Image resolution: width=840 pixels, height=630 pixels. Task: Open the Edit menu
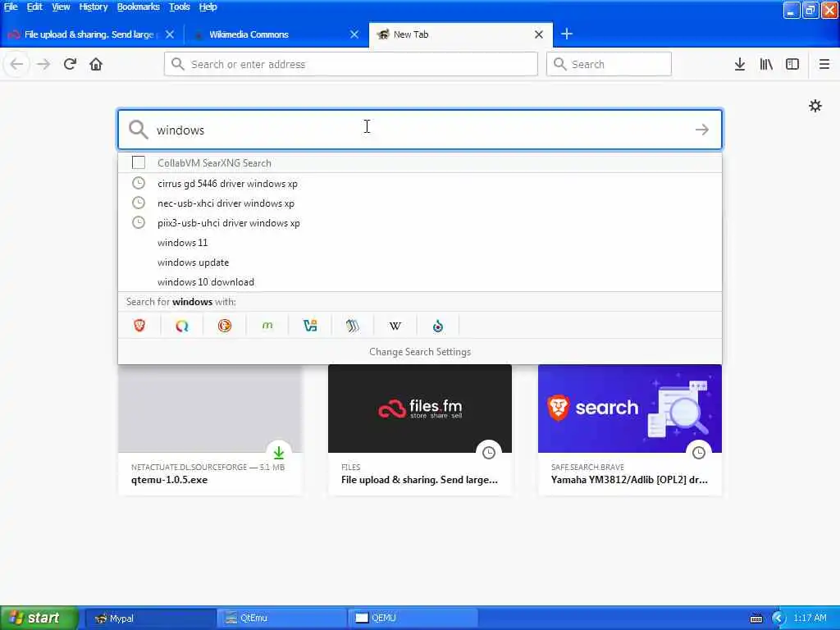(34, 7)
